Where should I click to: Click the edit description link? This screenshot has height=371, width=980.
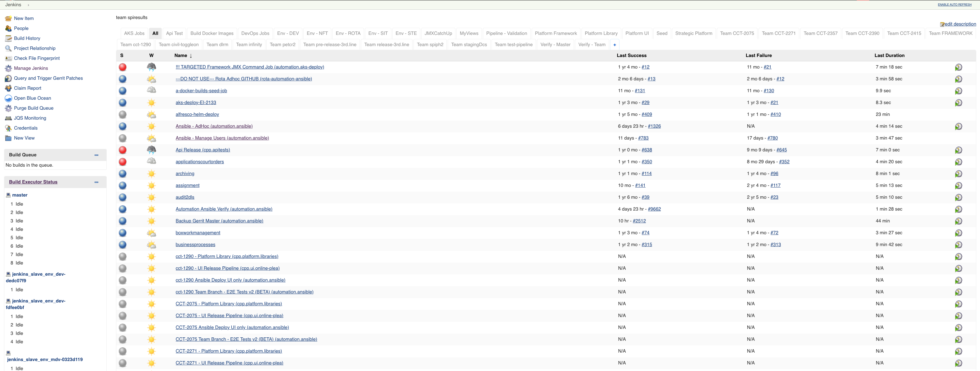[960, 24]
